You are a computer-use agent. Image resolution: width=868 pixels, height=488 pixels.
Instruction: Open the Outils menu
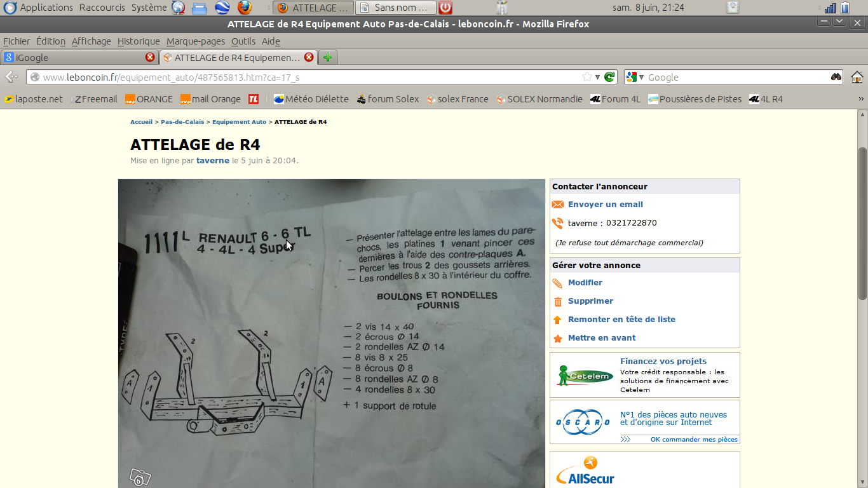click(x=243, y=41)
